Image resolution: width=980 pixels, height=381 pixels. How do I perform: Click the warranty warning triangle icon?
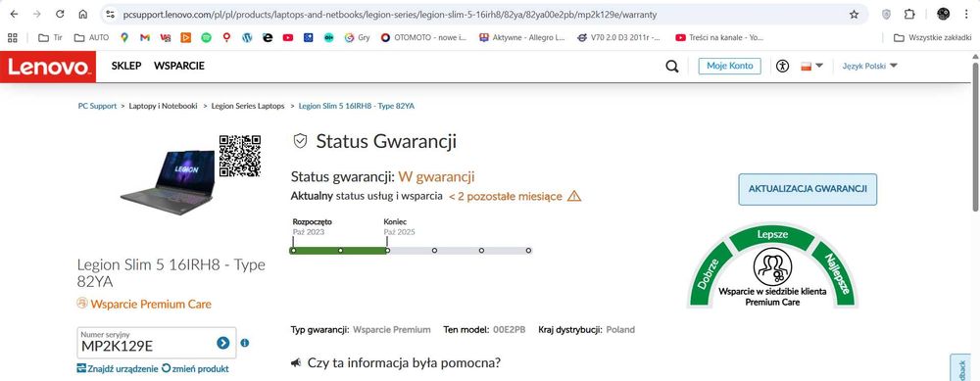[x=573, y=196]
